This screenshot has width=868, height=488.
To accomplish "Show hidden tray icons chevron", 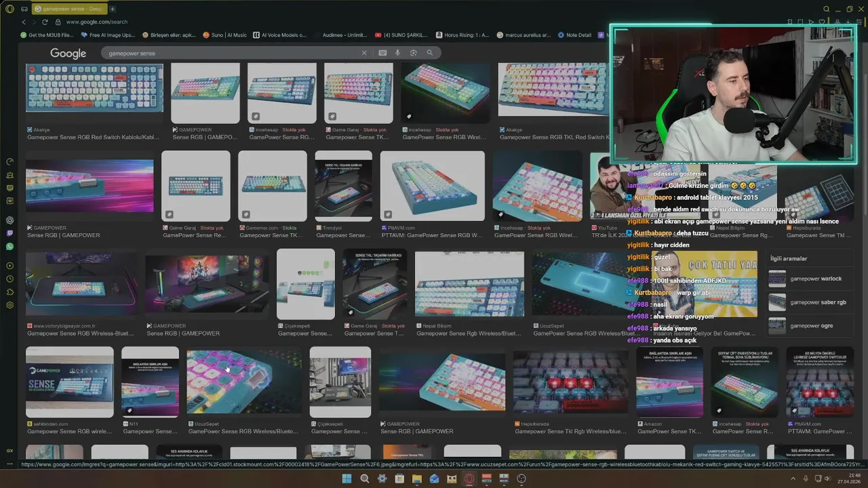I will click(x=793, y=479).
